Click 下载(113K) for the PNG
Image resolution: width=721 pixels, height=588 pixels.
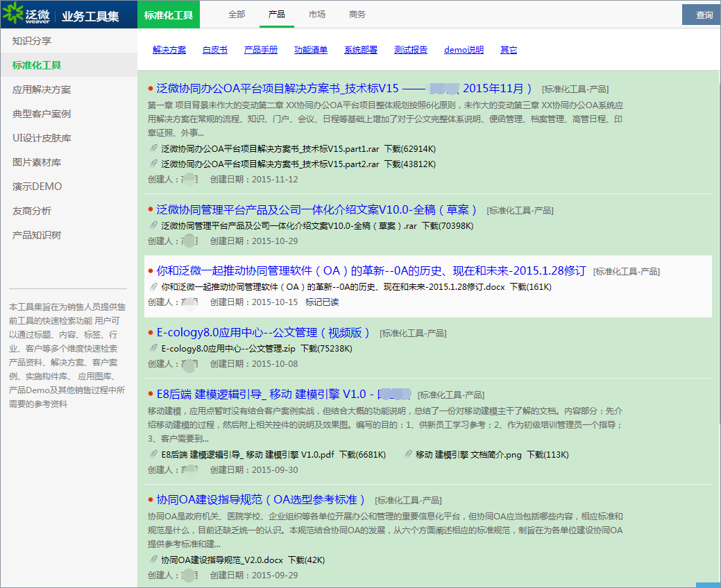tap(548, 454)
